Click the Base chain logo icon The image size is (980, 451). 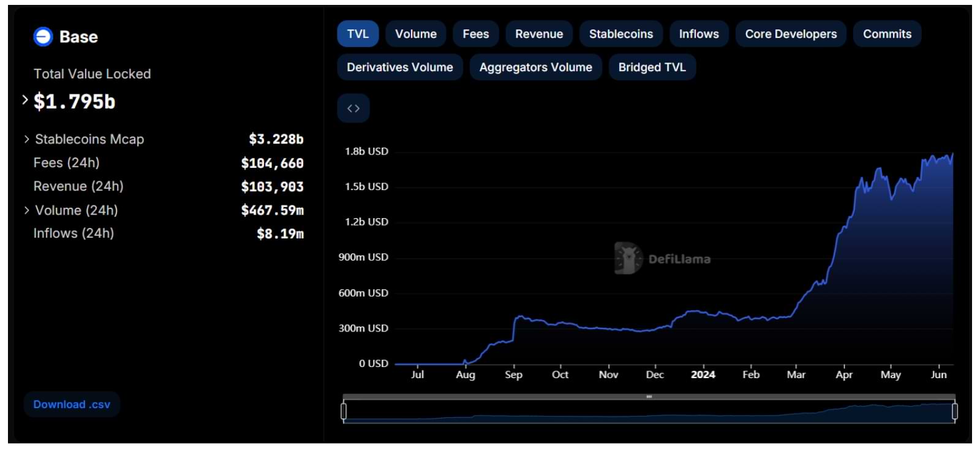tap(43, 37)
